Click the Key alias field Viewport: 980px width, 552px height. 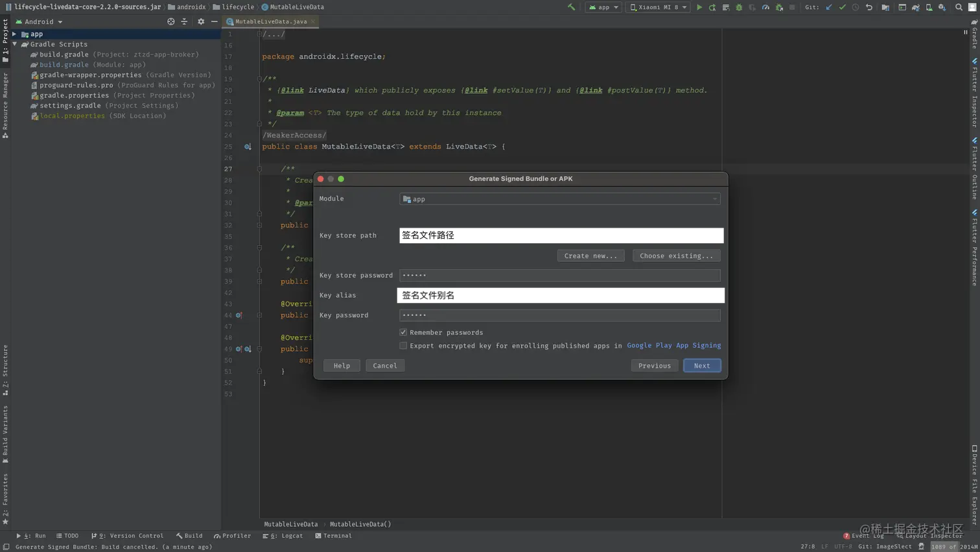tap(561, 295)
